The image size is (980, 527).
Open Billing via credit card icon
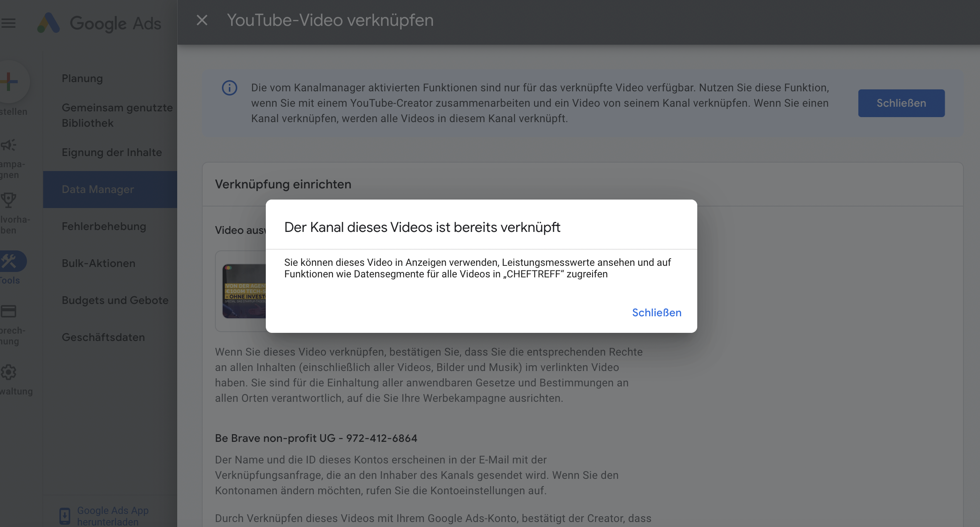tap(8, 311)
